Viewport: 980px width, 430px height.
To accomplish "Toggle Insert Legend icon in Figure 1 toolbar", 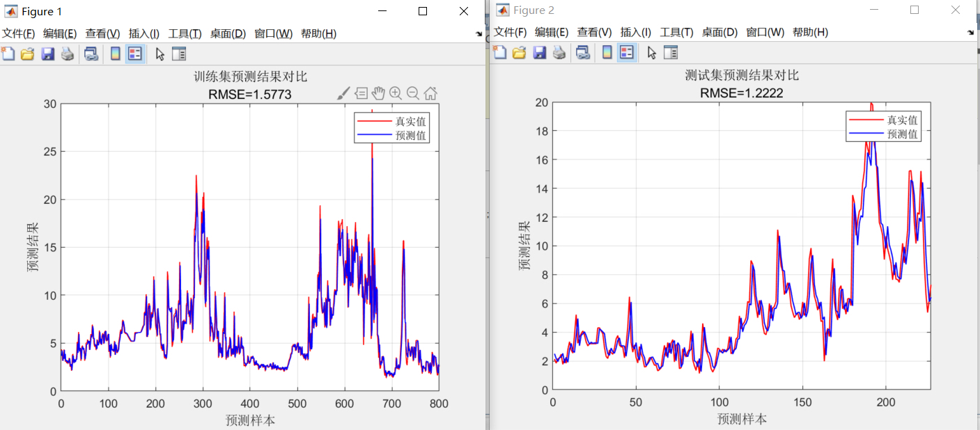I will (x=135, y=54).
